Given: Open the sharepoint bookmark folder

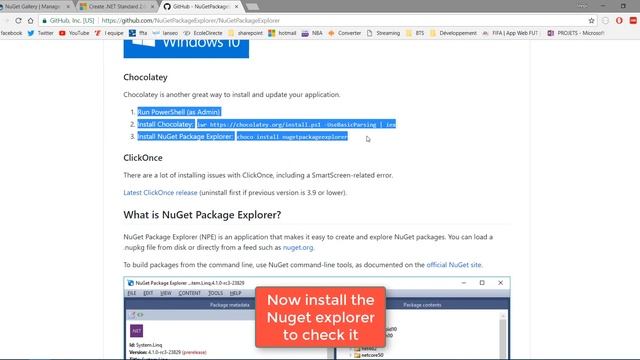Looking at the screenshot, I should 245,33.
